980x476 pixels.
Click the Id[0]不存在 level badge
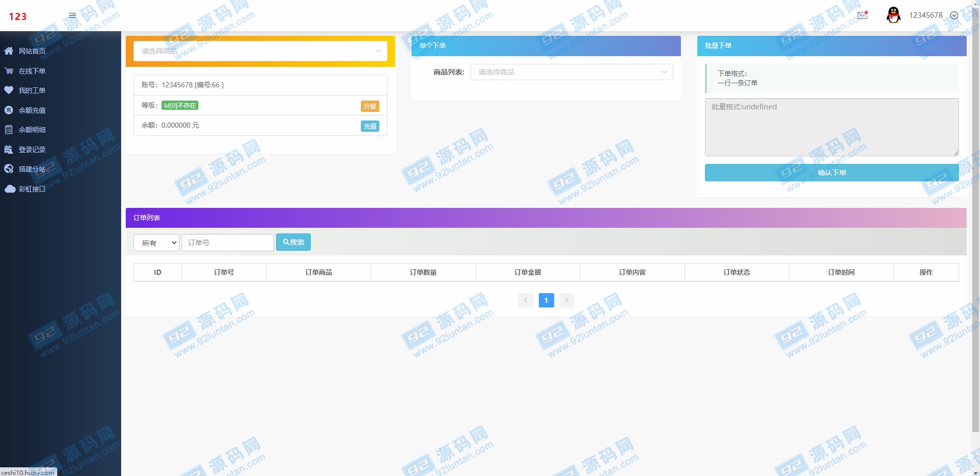click(x=180, y=105)
